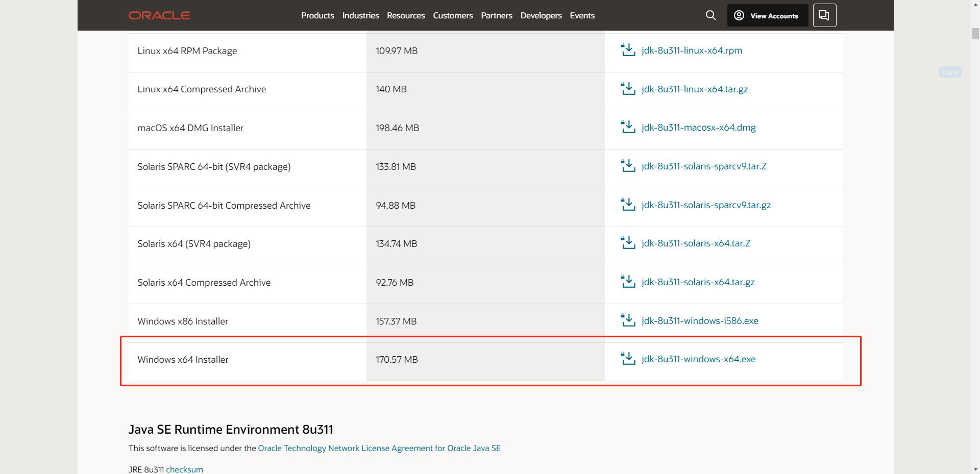
Task: Click download icon for macosx-x64.dmg
Action: tap(628, 127)
